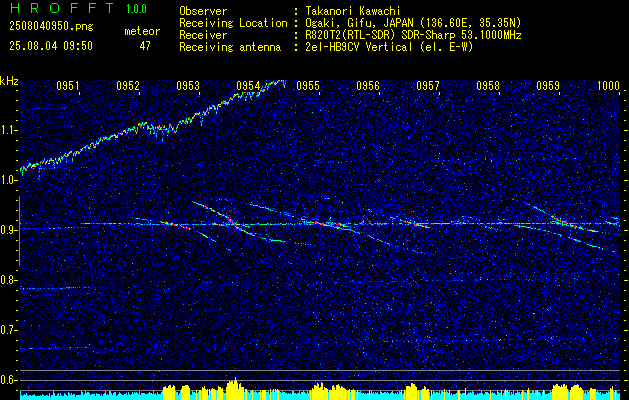Click the 0959 time marker
Image resolution: width=629 pixels, height=400 pixels.
[548, 86]
